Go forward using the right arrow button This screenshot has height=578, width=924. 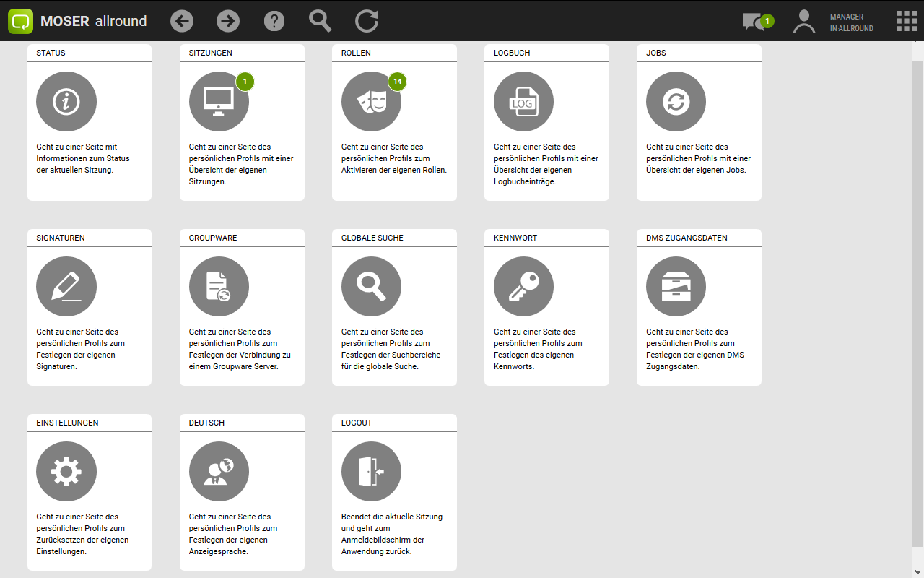pyautogui.click(x=228, y=21)
